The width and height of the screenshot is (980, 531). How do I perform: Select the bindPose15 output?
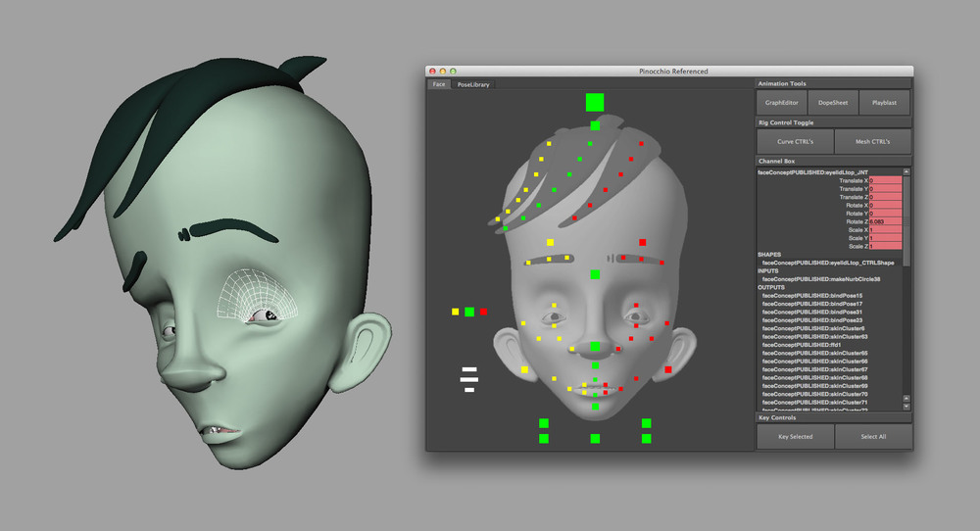[x=811, y=296]
